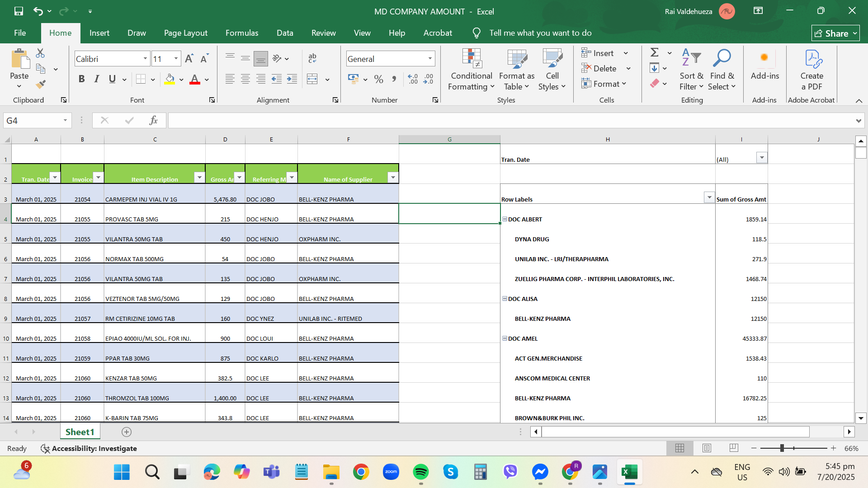
Task: Click the Align Left icon
Action: 230,79
